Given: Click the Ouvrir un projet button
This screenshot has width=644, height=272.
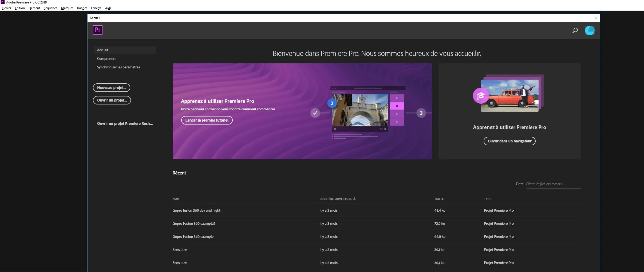Looking at the screenshot, I should coord(112,100).
